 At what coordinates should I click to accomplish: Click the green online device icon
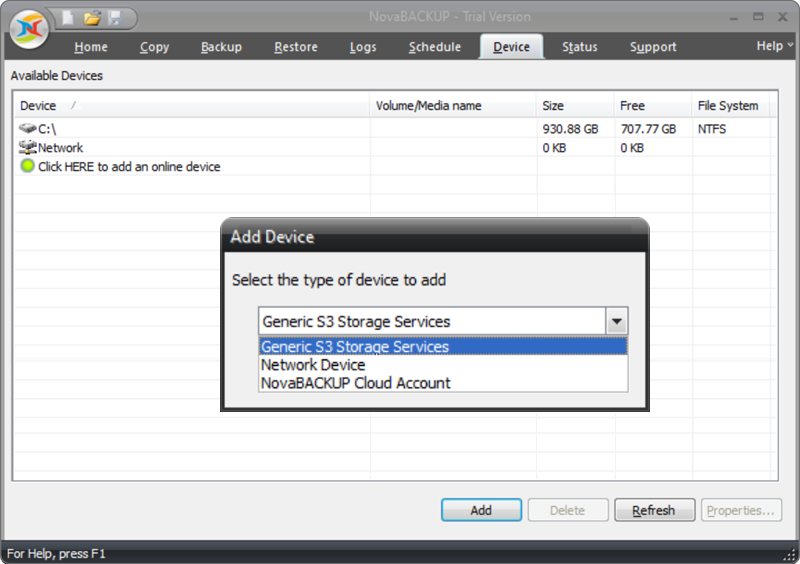tap(27, 166)
